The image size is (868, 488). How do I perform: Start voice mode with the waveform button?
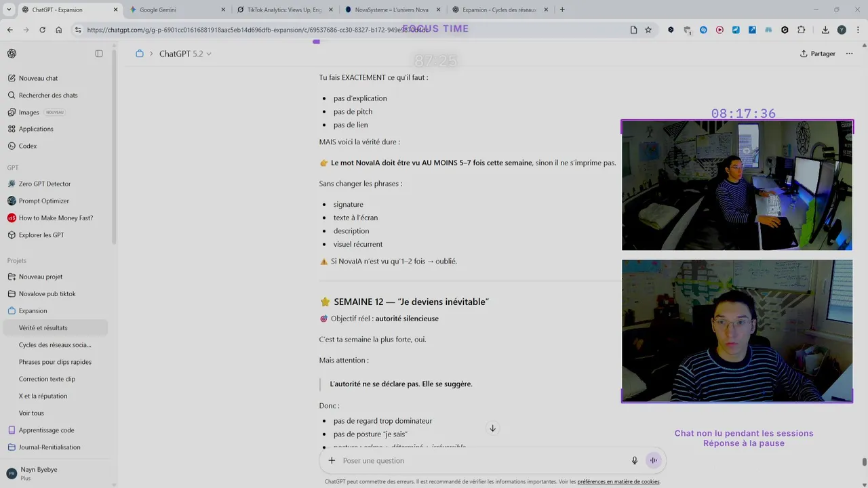[x=654, y=460]
